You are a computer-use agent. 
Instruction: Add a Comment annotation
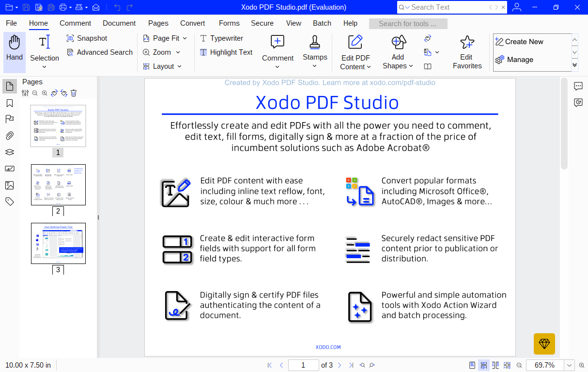tap(278, 48)
